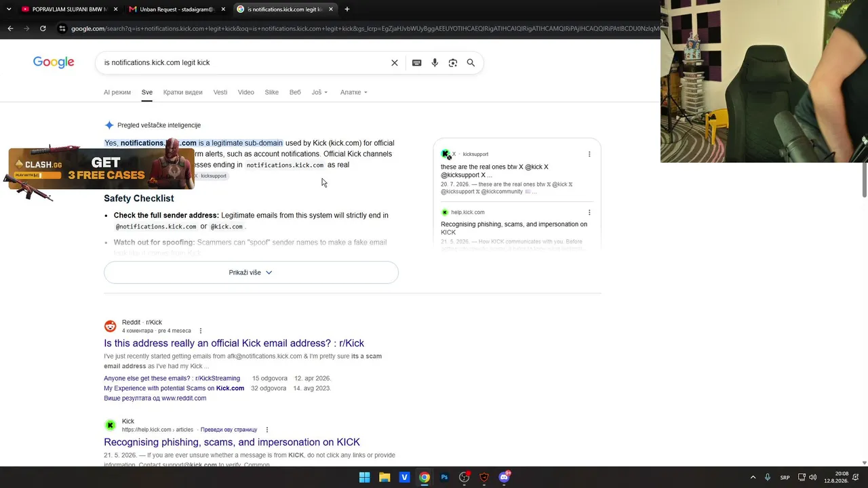Open the volume control tray icon
The image size is (868, 488).
(812, 477)
